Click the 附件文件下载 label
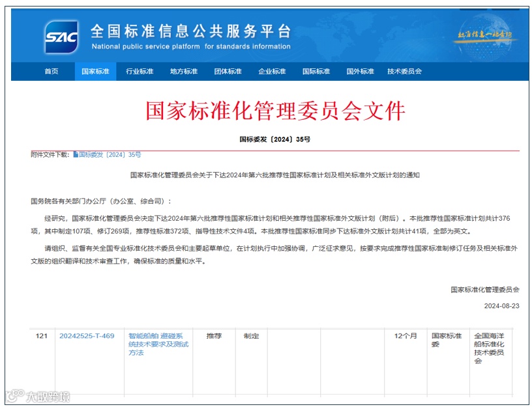The height and width of the screenshot is (407, 532). [50, 155]
